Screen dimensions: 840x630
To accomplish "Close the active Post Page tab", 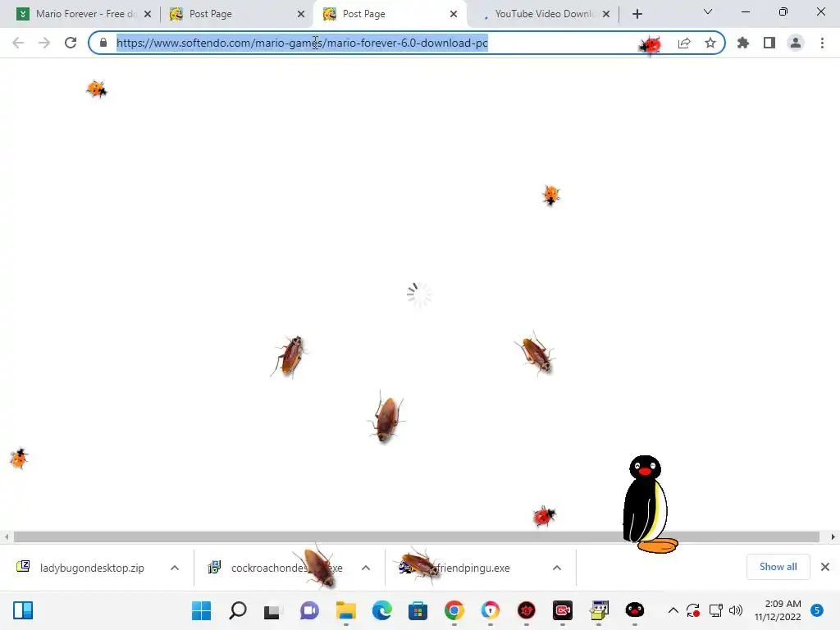I will (x=454, y=14).
